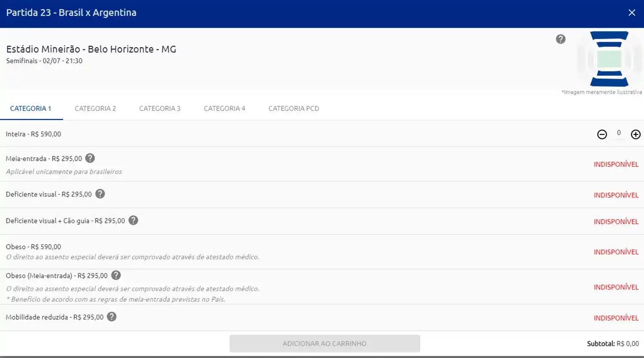This screenshot has height=358, width=644.
Task: Click help icon beside the stadium map
Action: pos(561,39)
